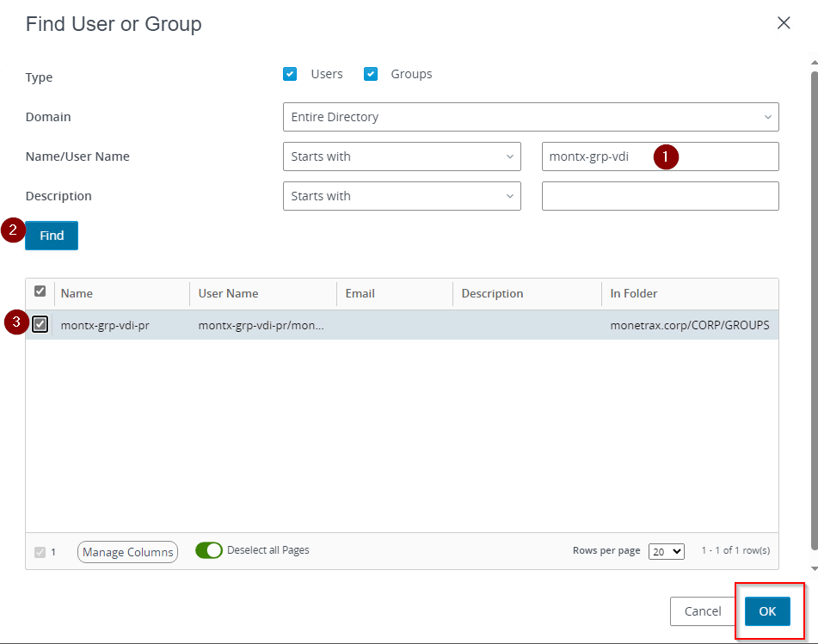Open the Description match type dropdown
Image resolution: width=818 pixels, height=644 pixels.
401,196
